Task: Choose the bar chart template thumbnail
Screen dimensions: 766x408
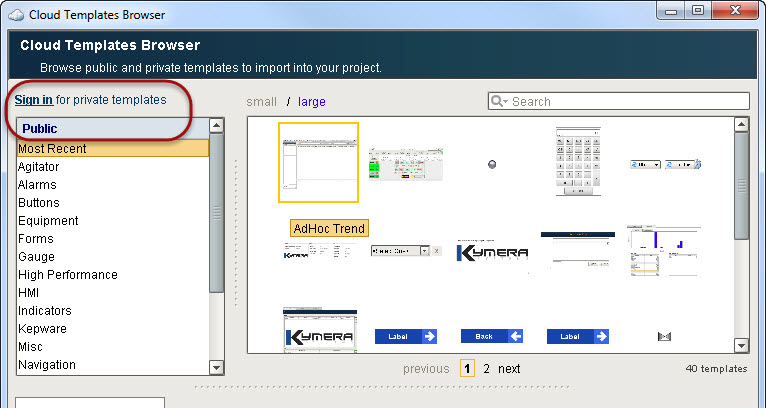Action: pyautogui.click(x=663, y=250)
